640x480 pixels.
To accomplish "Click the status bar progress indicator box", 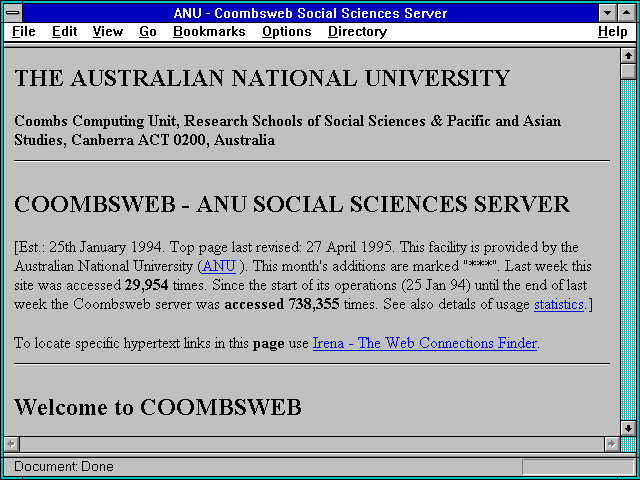I will (578, 467).
